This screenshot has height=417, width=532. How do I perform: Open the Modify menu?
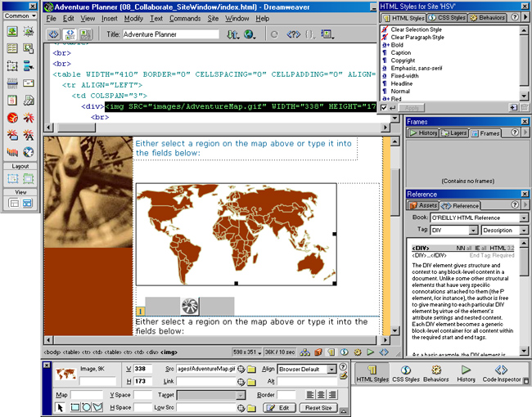pyautogui.click(x=133, y=18)
